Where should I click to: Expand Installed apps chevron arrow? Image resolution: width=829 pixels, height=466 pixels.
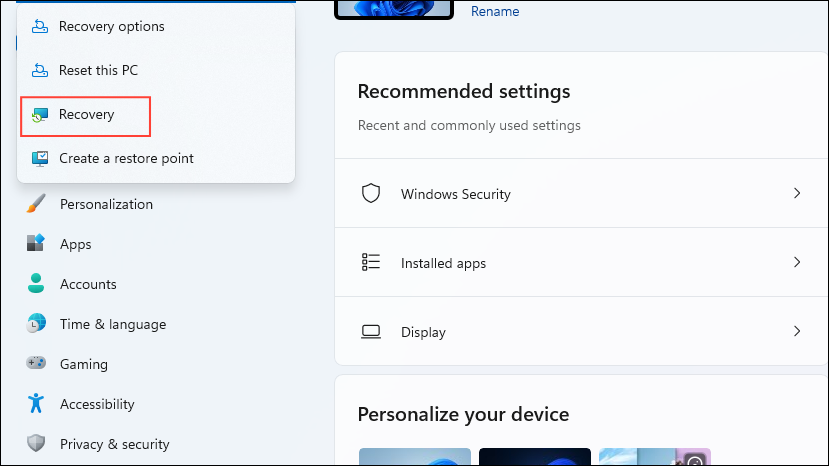[x=797, y=262]
